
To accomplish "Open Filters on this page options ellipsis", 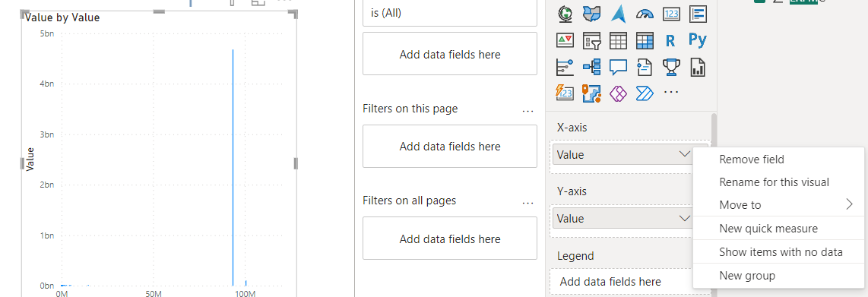I will point(528,110).
